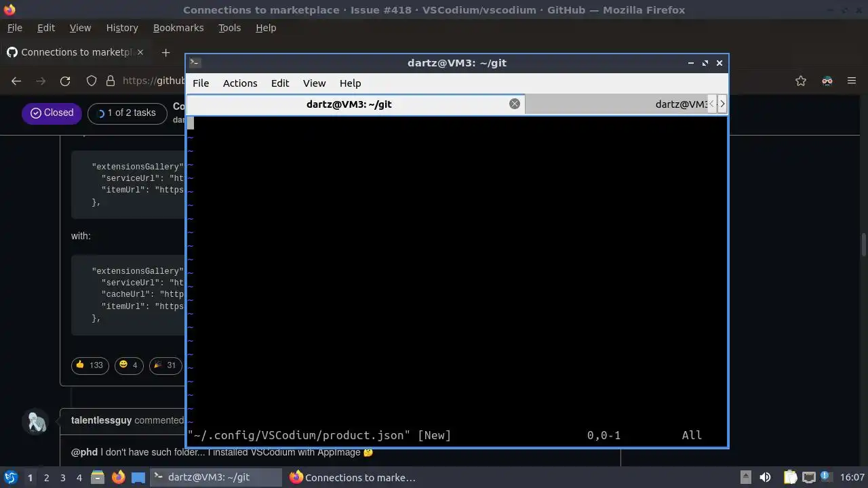Image resolution: width=868 pixels, height=488 pixels.
Task: Select the Connections to marketplace browser tab
Action: tap(75, 52)
